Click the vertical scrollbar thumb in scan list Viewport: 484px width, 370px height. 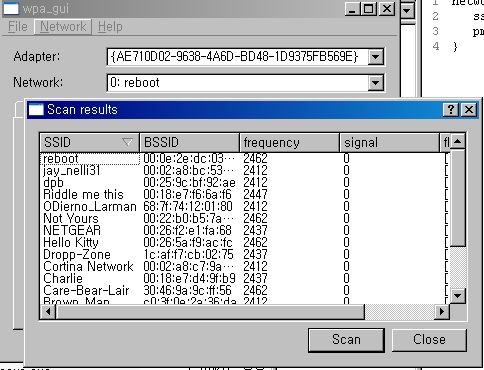click(457, 198)
